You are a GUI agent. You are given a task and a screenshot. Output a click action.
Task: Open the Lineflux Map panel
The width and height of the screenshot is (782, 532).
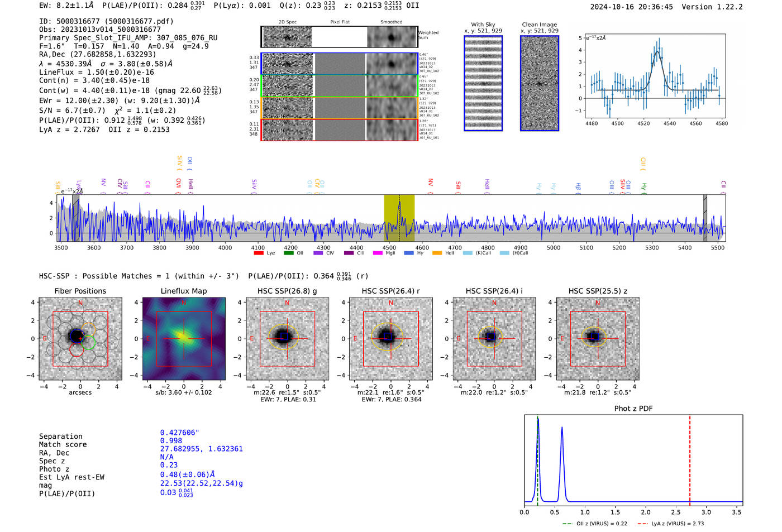pos(184,339)
